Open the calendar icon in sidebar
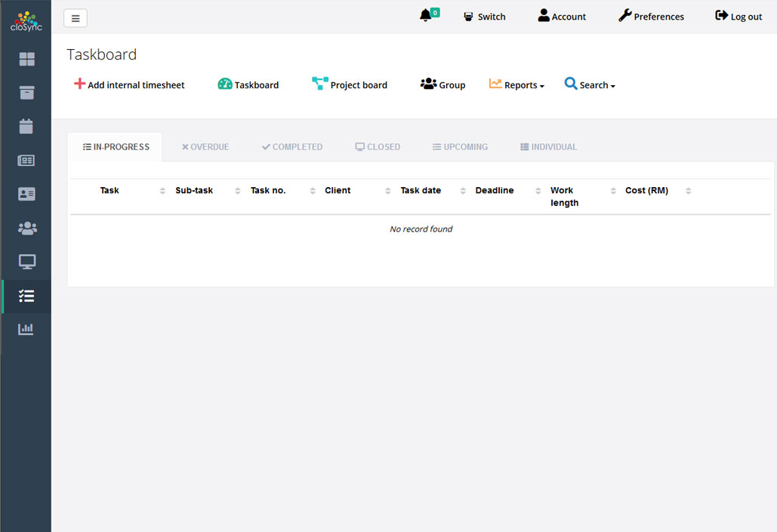 pyautogui.click(x=26, y=126)
